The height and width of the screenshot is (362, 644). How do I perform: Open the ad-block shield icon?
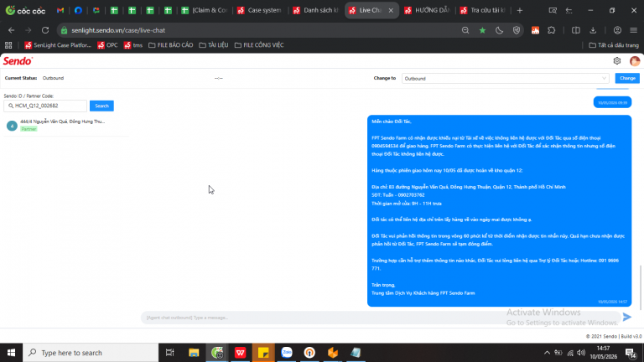tap(517, 30)
